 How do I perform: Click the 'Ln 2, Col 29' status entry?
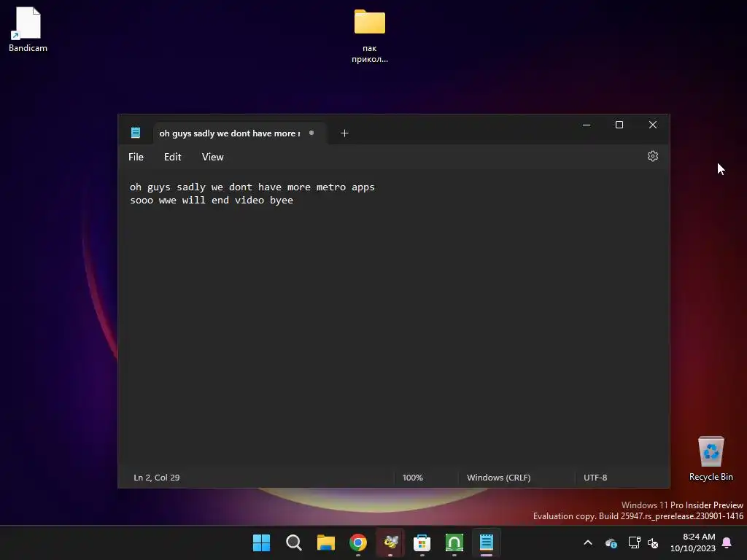(x=157, y=477)
